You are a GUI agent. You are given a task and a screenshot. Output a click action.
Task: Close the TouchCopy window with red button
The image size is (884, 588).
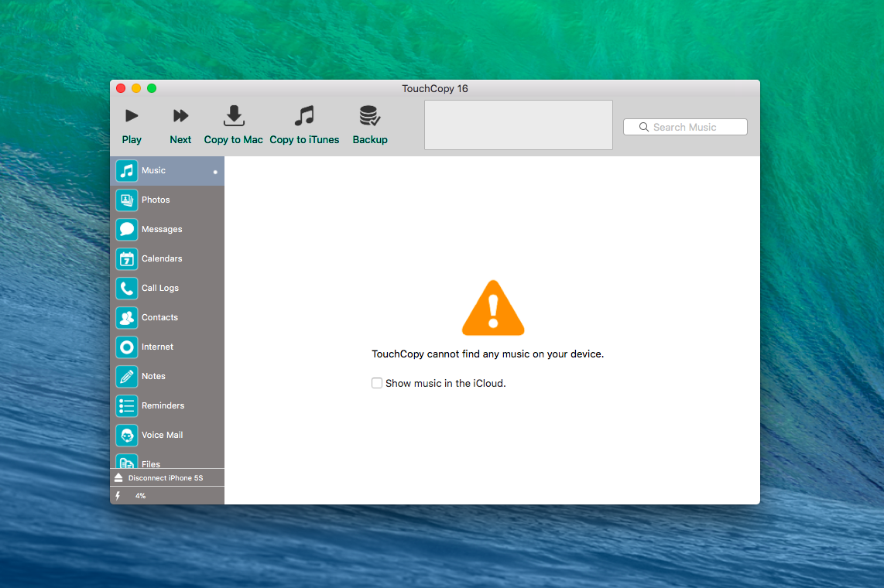point(121,88)
